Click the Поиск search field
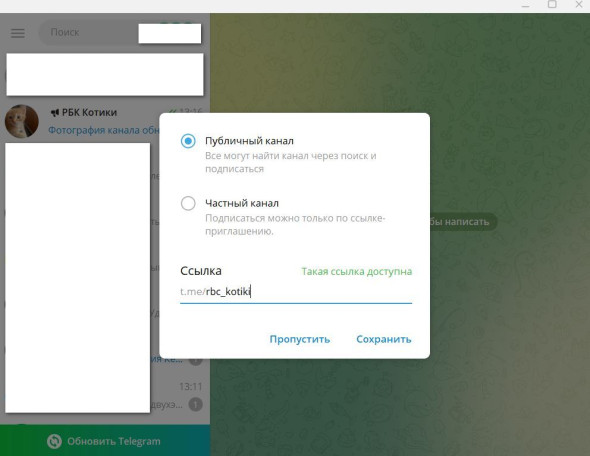This screenshot has width=590, height=456. click(x=88, y=32)
